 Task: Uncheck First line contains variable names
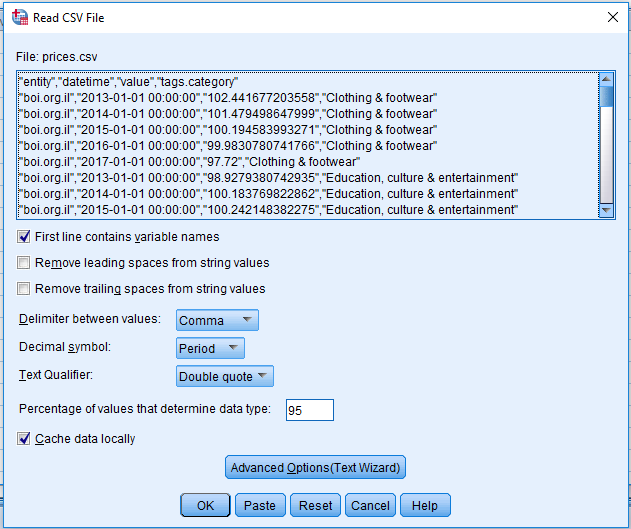coord(23,237)
